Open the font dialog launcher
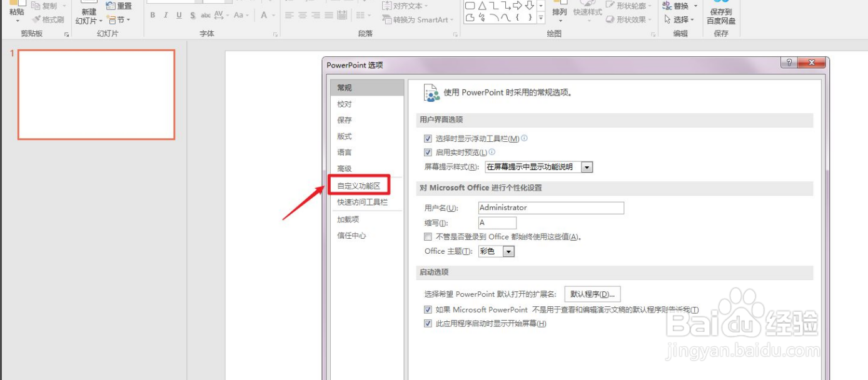 click(x=275, y=35)
